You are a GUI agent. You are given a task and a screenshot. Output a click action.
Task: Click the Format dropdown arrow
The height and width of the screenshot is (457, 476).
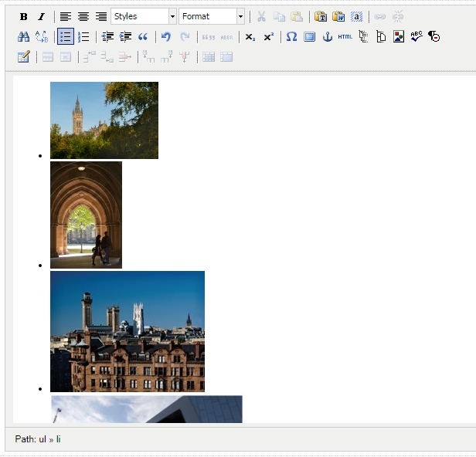tap(240, 16)
